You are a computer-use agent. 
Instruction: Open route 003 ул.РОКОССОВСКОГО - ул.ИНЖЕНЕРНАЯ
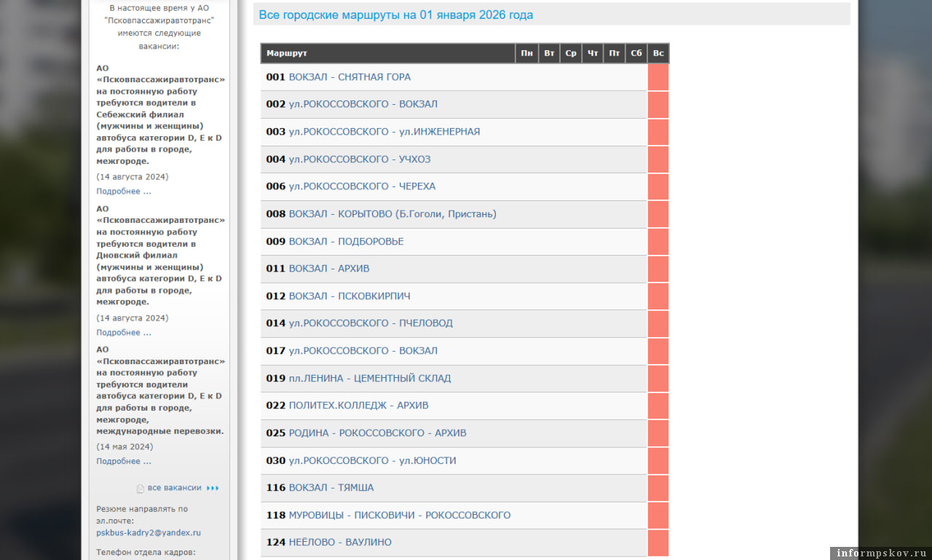[x=384, y=132]
